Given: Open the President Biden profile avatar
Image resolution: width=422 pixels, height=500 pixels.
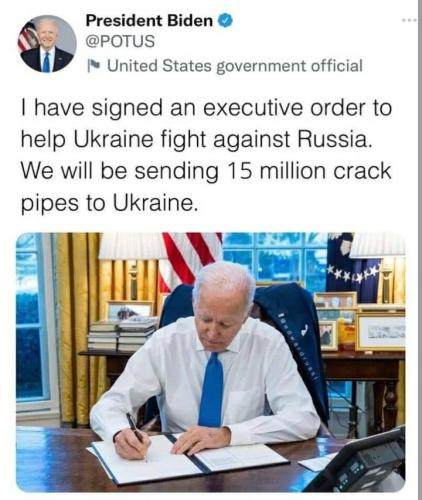Looking at the screenshot, I should point(47,44).
